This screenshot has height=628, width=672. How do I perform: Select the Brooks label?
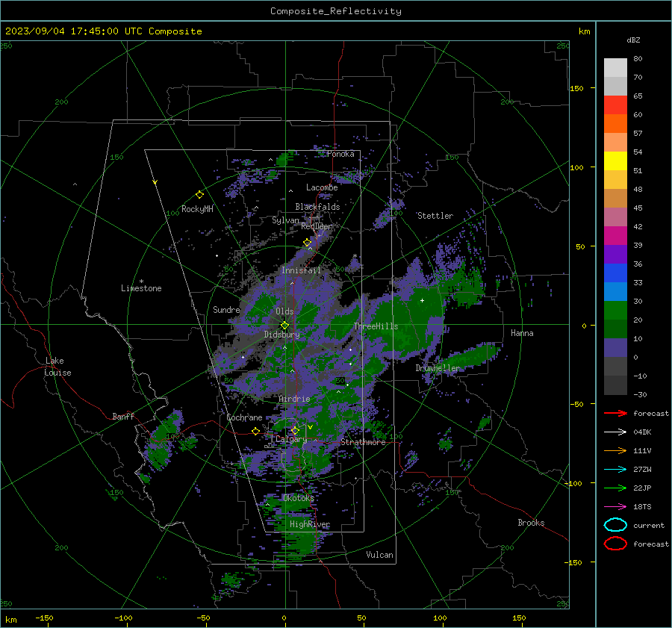coord(531,523)
